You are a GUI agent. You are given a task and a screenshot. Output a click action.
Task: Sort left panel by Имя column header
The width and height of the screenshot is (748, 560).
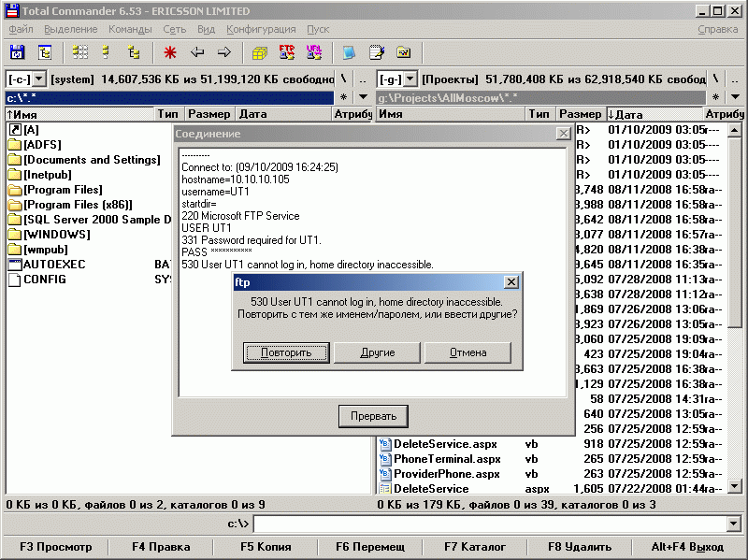point(79,114)
